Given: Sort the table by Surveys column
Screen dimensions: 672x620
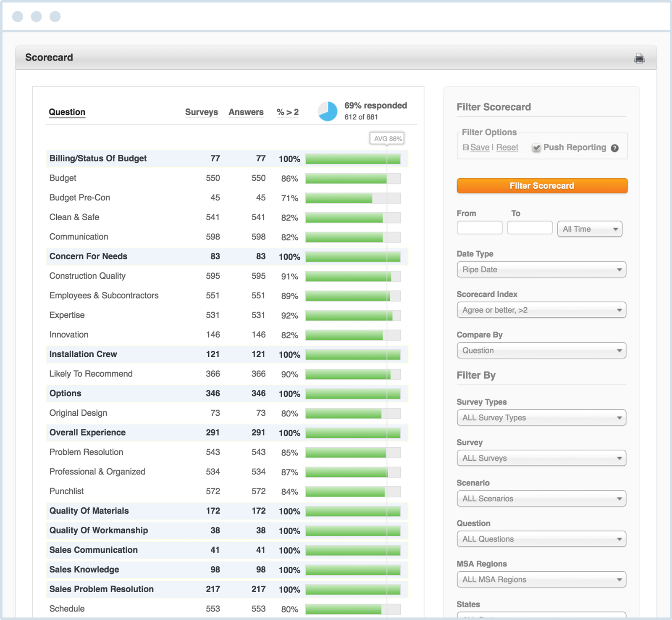Looking at the screenshot, I should [202, 112].
